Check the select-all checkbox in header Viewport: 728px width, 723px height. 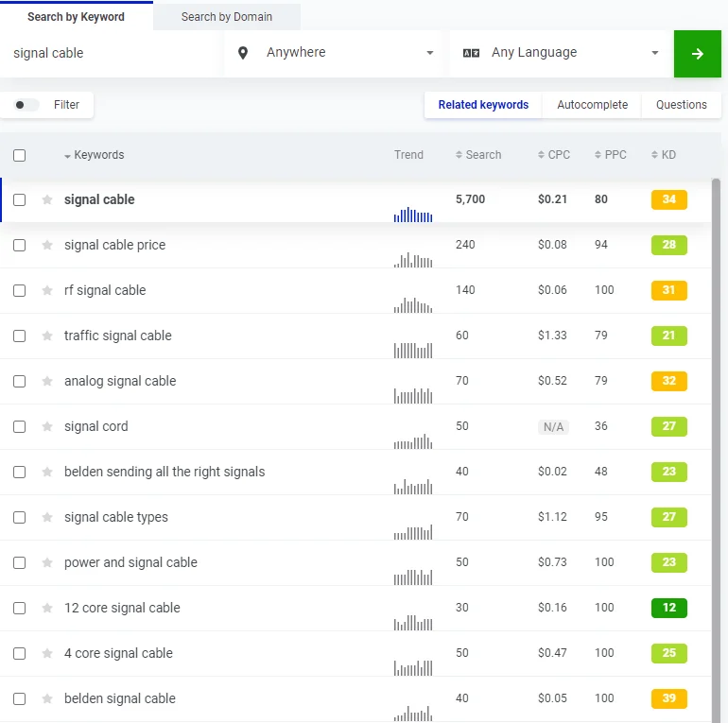[x=19, y=155]
